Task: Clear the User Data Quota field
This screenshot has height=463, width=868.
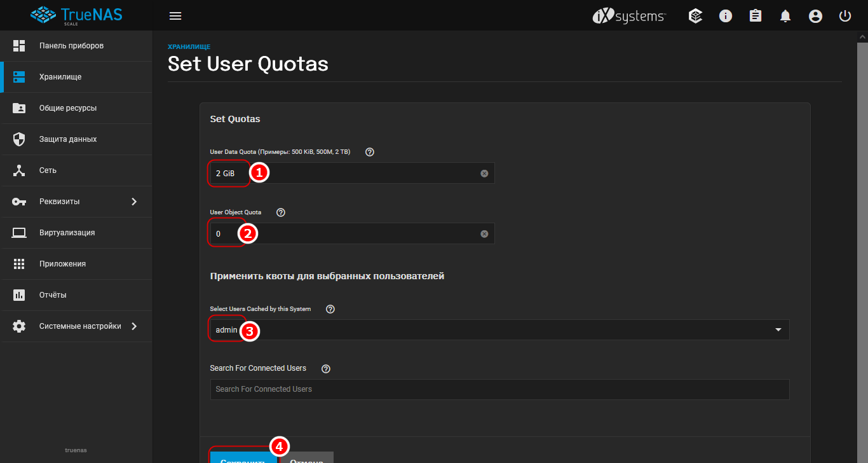Action: pos(484,174)
